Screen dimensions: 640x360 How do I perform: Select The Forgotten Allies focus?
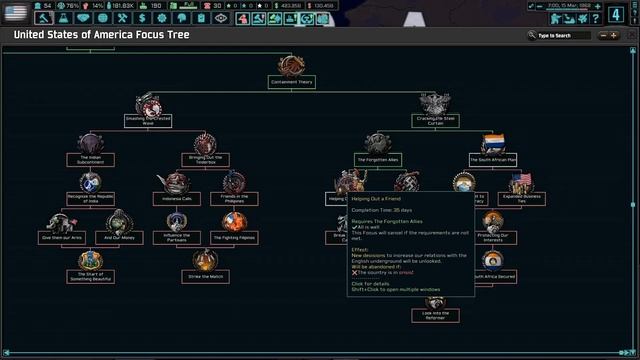(x=378, y=160)
